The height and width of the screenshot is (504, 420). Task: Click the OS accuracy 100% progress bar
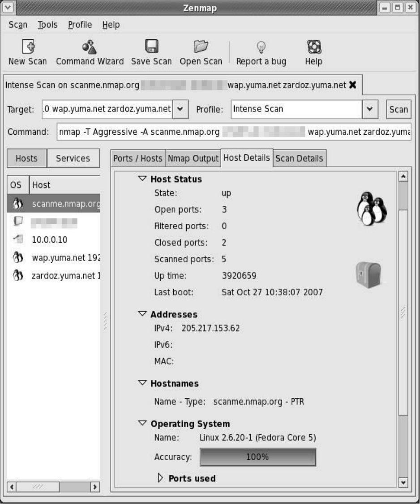tap(257, 457)
